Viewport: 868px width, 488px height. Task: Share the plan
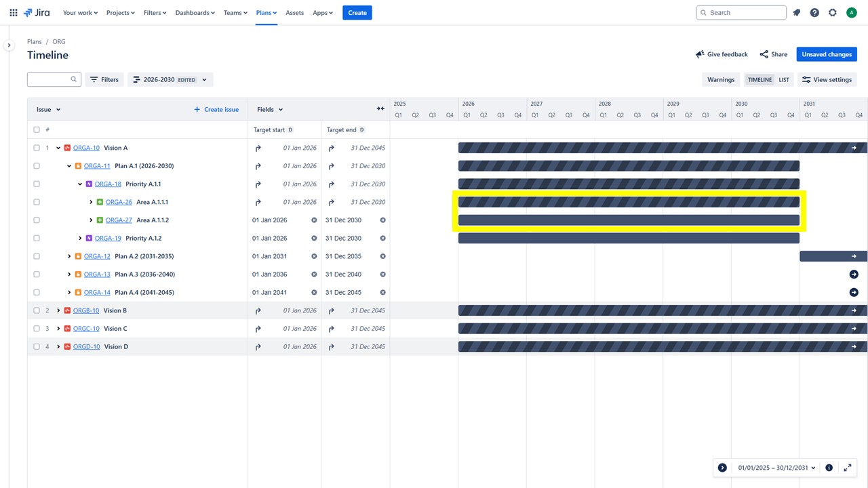point(774,54)
